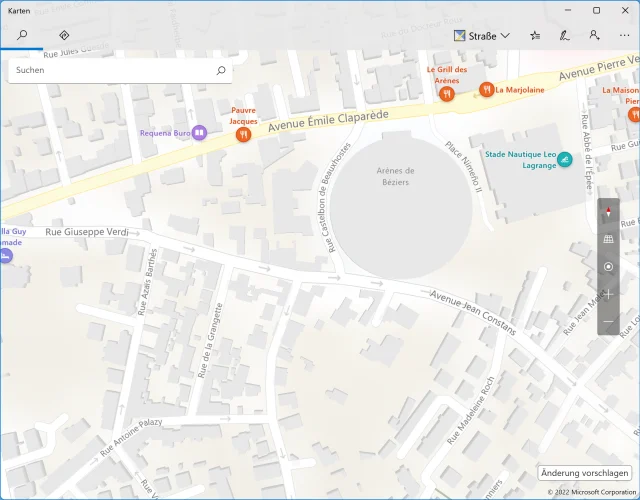Viewport: 640px width, 500px height.
Task: Click the Rue Castelbon de Beauxhostes label
Action: click(333, 197)
